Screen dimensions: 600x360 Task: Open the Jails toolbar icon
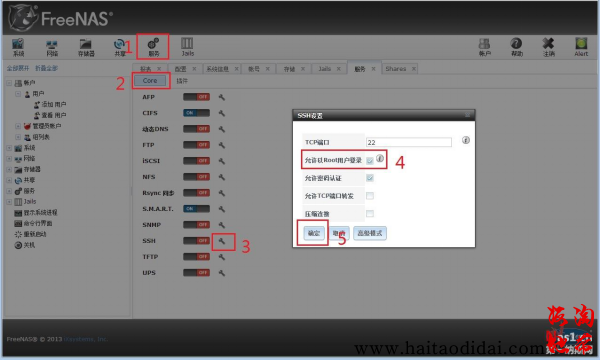[x=187, y=47]
